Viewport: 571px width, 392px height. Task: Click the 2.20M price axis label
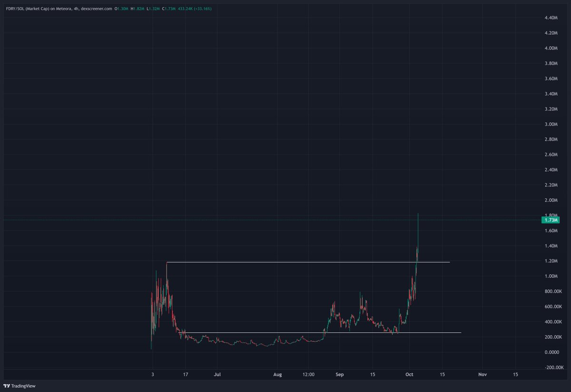[x=550, y=185]
